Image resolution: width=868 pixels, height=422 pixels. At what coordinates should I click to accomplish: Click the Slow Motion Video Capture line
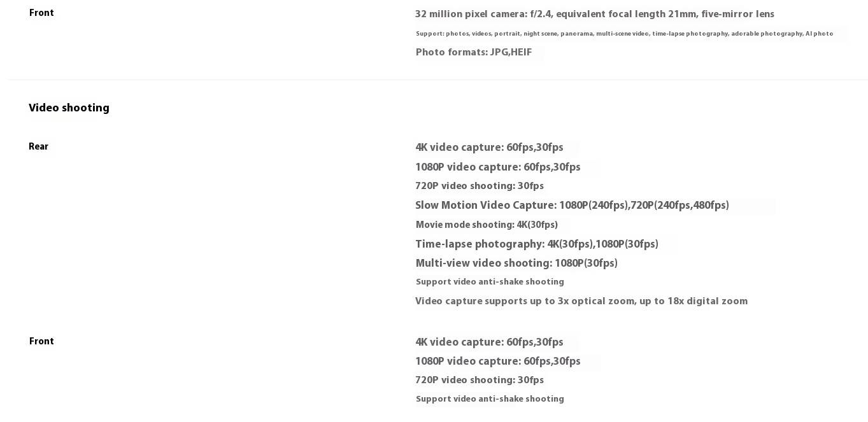[x=572, y=206]
